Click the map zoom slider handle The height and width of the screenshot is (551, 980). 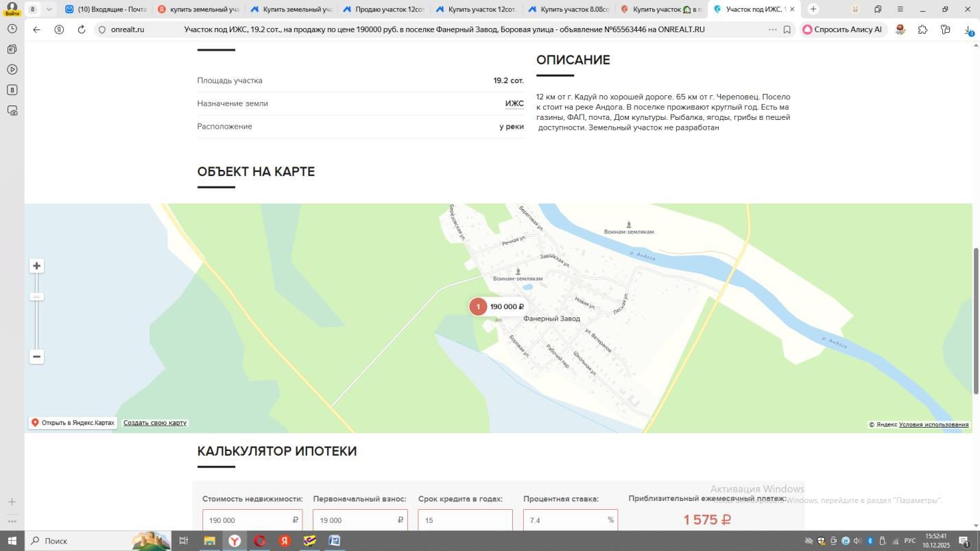tap(37, 297)
